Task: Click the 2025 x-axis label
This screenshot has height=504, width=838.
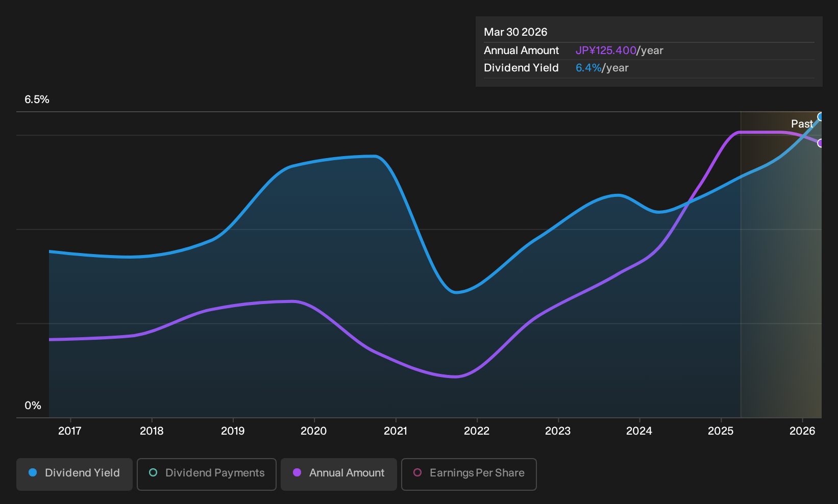Action: 721,431
